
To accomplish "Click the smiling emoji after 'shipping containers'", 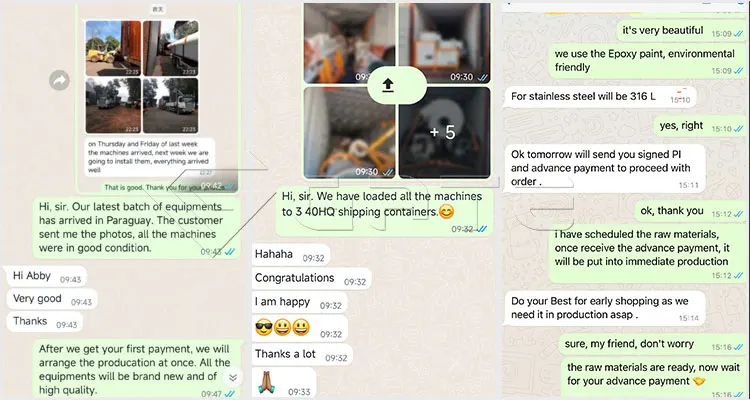I will click(x=446, y=211).
